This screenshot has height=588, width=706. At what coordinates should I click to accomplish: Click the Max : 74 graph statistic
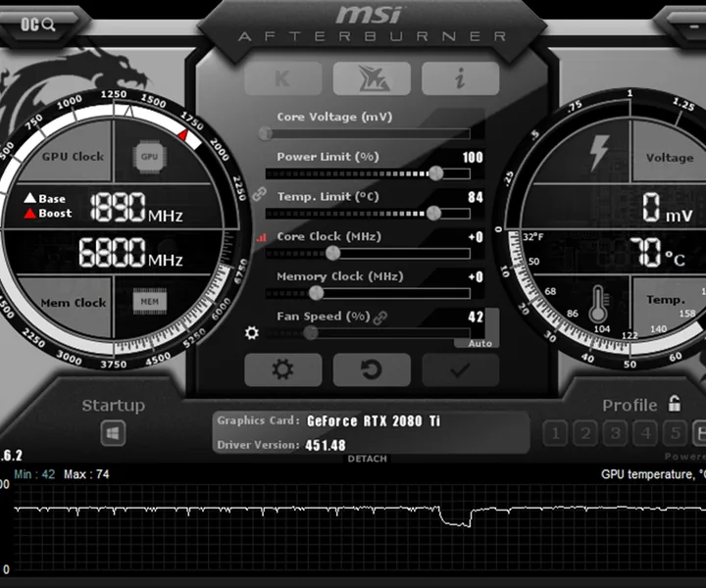click(86, 474)
